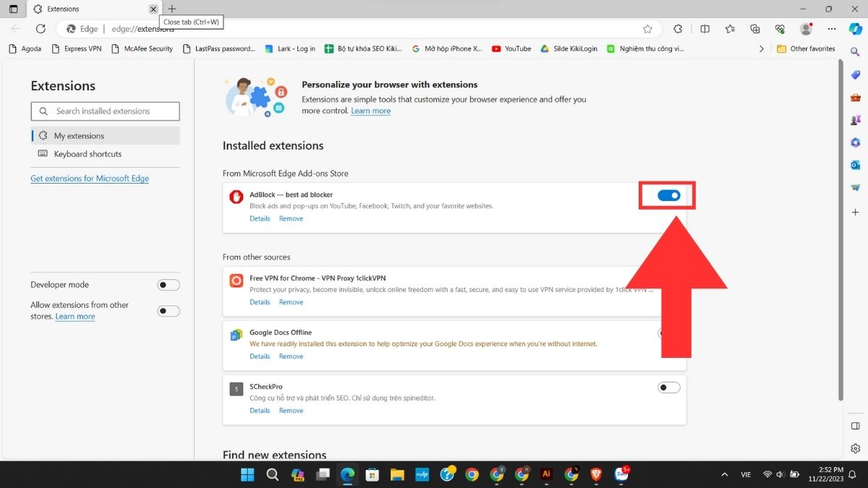The image size is (868, 488).
Task: Expand the hidden favorites with the chevron
Action: point(762,48)
